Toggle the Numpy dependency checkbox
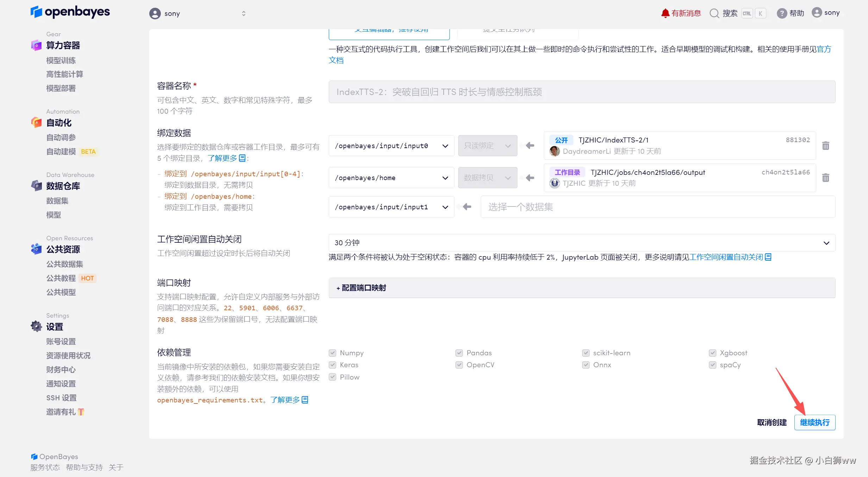Viewport: 868px width, 477px height. (332, 353)
